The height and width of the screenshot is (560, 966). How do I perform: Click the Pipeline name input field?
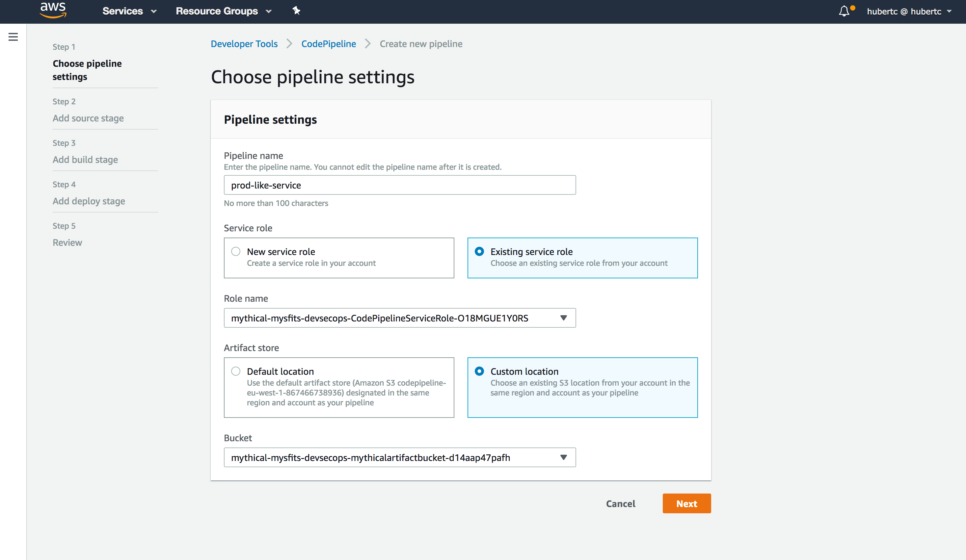pyautogui.click(x=400, y=185)
